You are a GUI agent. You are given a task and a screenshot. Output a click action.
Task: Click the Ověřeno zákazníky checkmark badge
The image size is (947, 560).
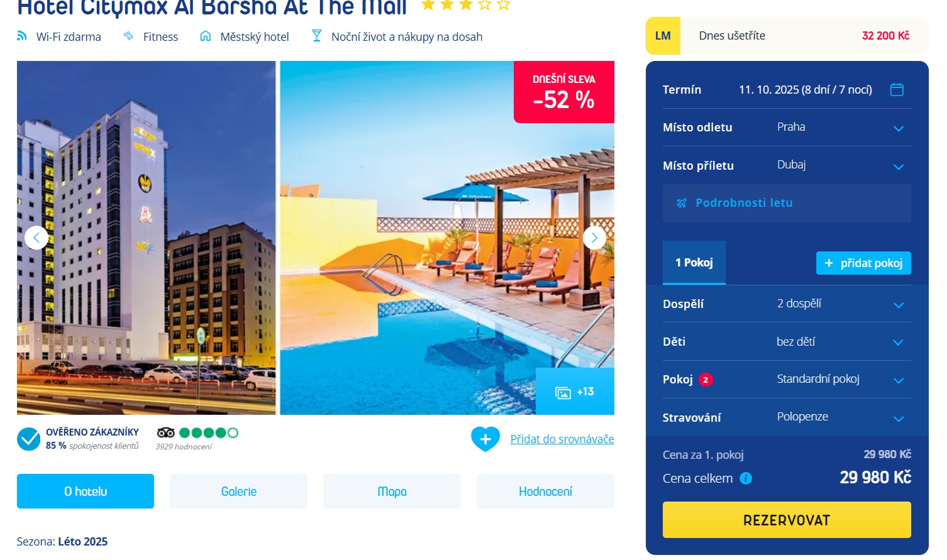coord(28,439)
